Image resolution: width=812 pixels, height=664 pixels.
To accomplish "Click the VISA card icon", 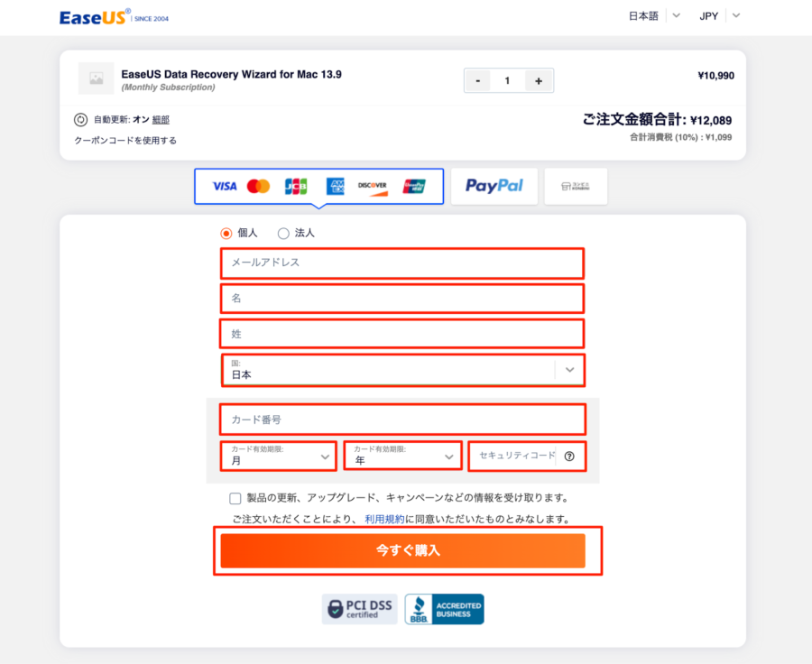I will (225, 186).
